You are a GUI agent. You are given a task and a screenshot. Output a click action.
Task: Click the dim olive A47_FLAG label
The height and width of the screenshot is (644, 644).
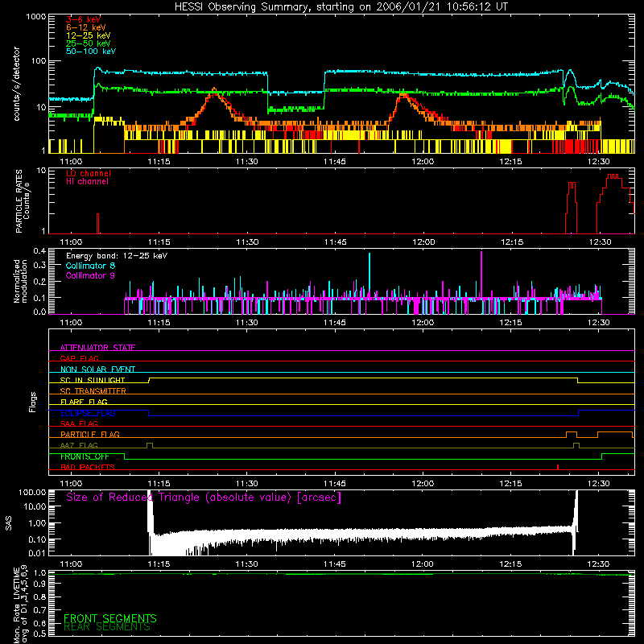pos(79,445)
